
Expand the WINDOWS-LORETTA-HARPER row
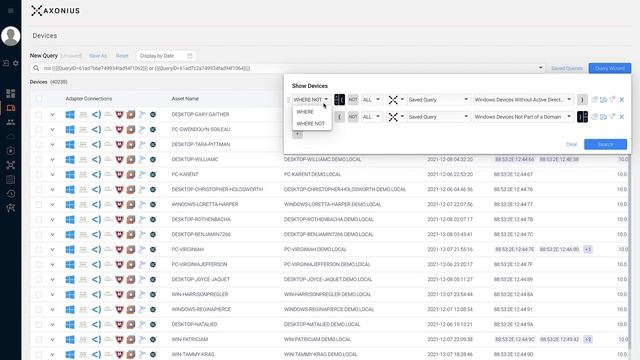[x=53, y=204]
